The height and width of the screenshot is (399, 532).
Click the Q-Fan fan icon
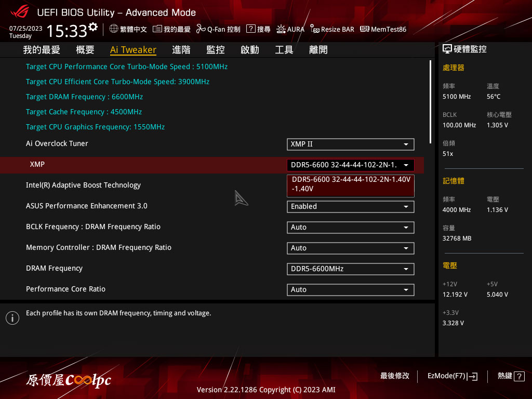click(x=201, y=29)
